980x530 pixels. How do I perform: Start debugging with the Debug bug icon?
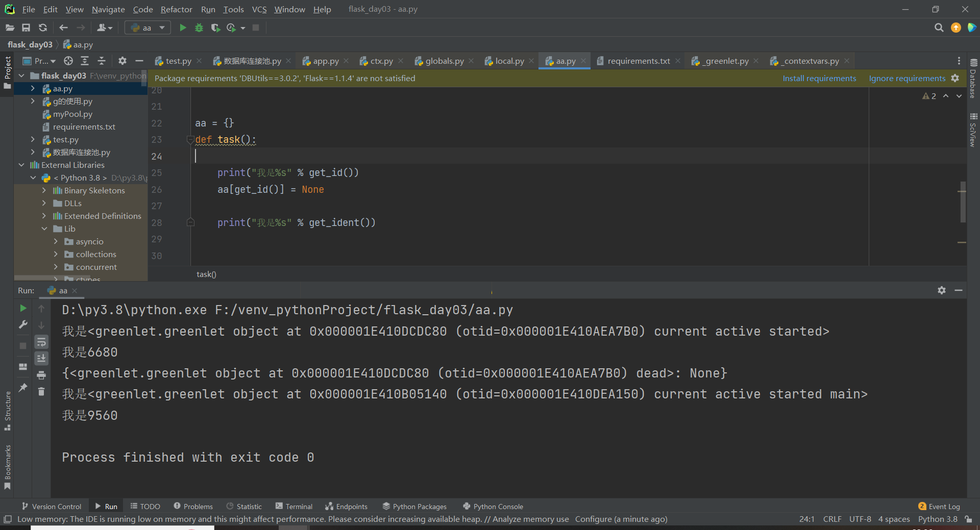click(x=199, y=28)
